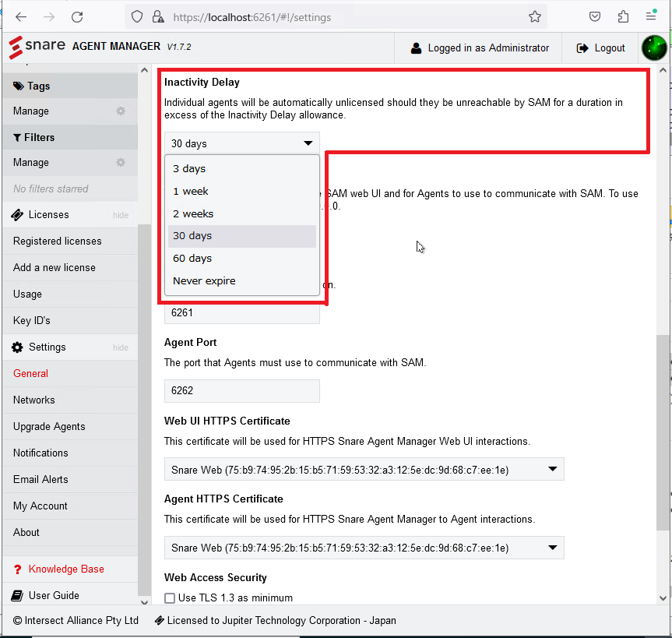Click the Snare logo

37,47
